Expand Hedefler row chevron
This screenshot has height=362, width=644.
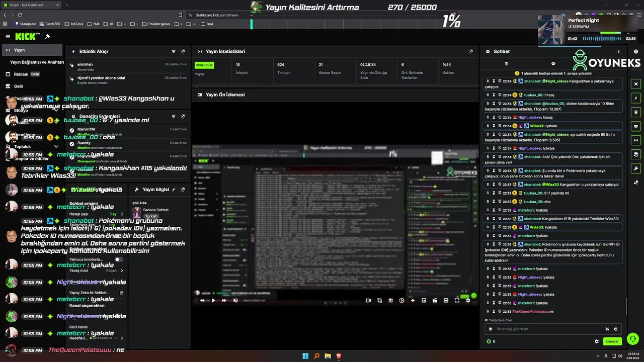[122, 338]
